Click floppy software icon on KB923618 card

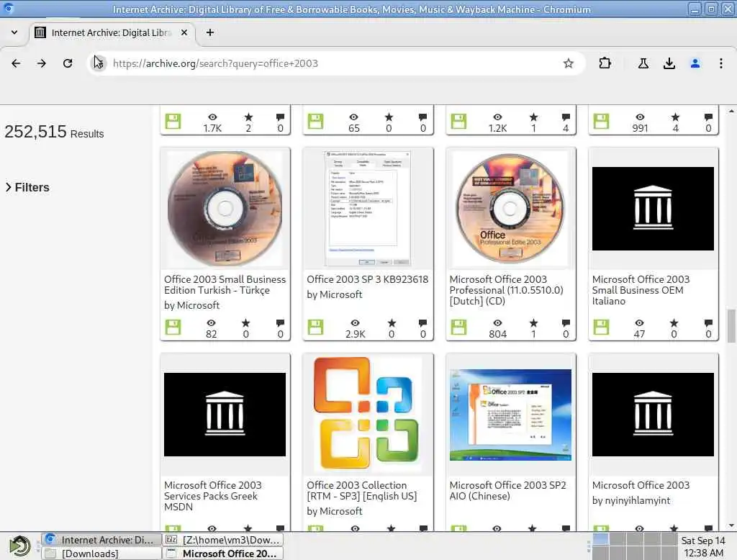[x=315, y=327]
